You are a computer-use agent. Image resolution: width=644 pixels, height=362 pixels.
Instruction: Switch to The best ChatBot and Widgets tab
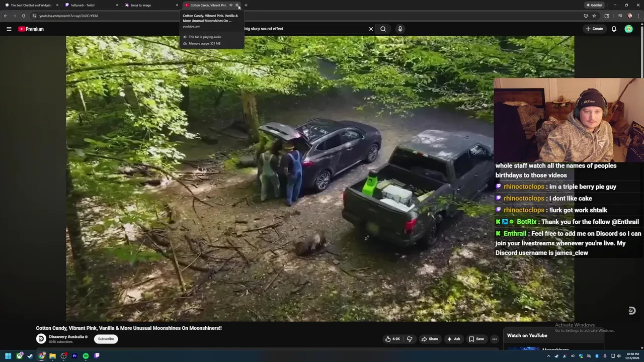tap(30, 5)
